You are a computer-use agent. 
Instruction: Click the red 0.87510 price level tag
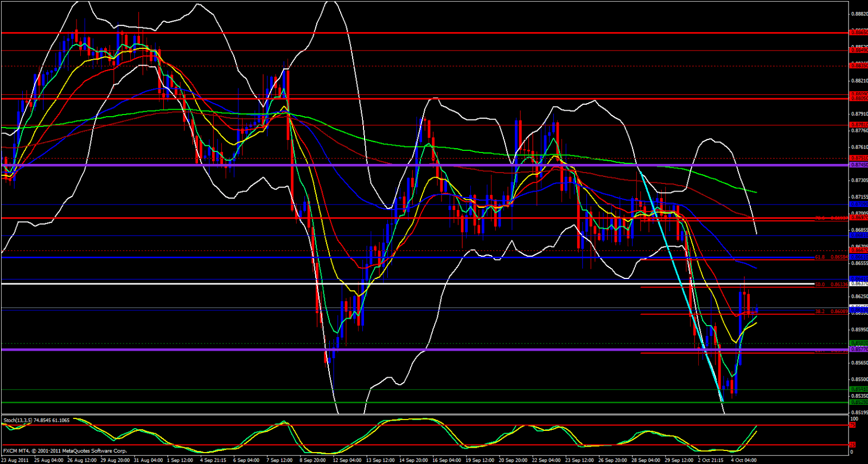pos(859,158)
